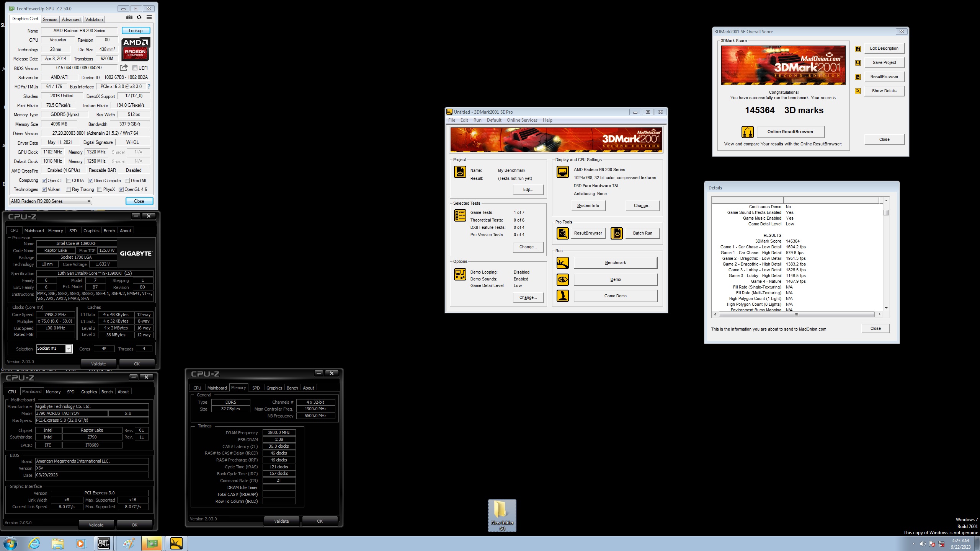Click the Bus Interface question mark icon
The width and height of the screenshot is (980, 551).
pyautogui.click(x=149, y=86)
